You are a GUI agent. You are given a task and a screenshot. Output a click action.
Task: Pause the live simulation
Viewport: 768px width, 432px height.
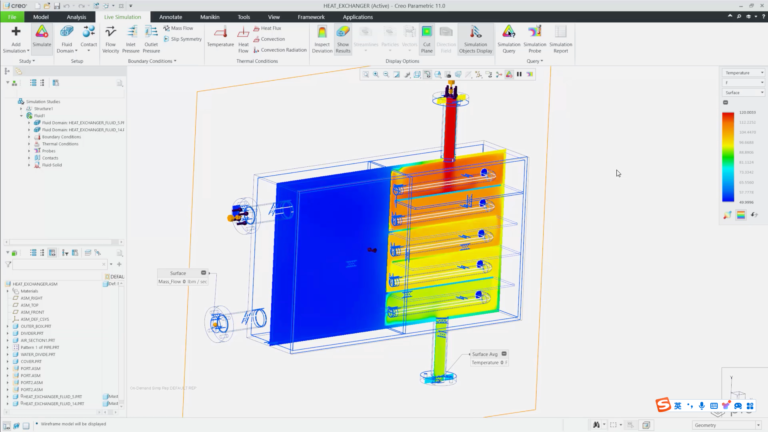point(519,74)
